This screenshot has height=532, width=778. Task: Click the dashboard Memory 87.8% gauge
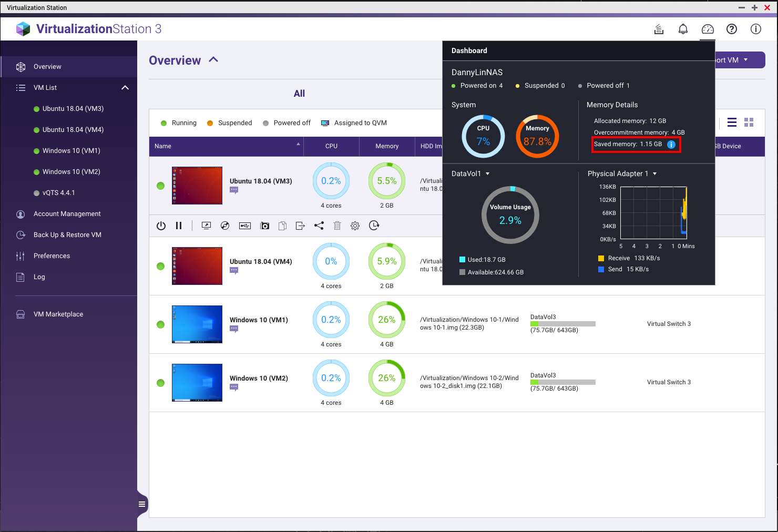point(537,136)
